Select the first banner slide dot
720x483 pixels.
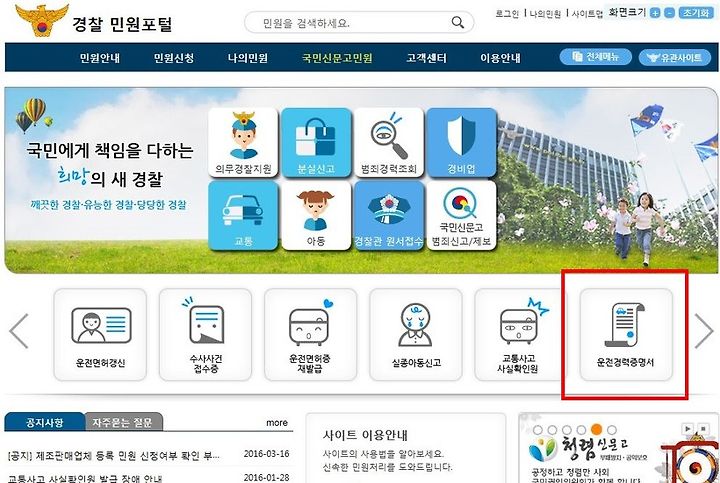pos(538,430)
